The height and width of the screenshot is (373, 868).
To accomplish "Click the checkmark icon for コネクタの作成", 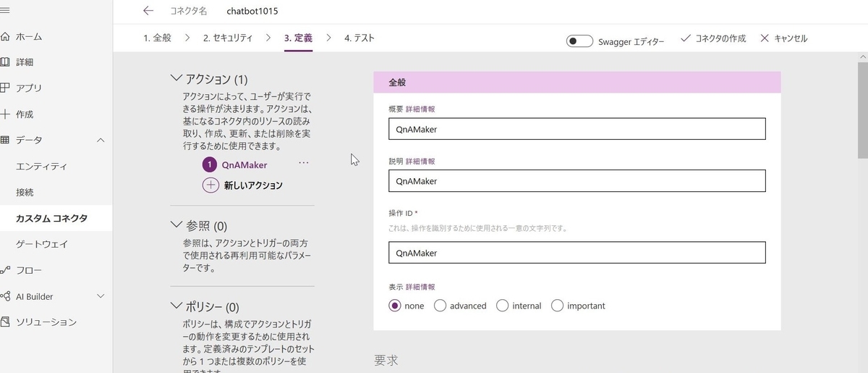I will click(x=685, y=38).
